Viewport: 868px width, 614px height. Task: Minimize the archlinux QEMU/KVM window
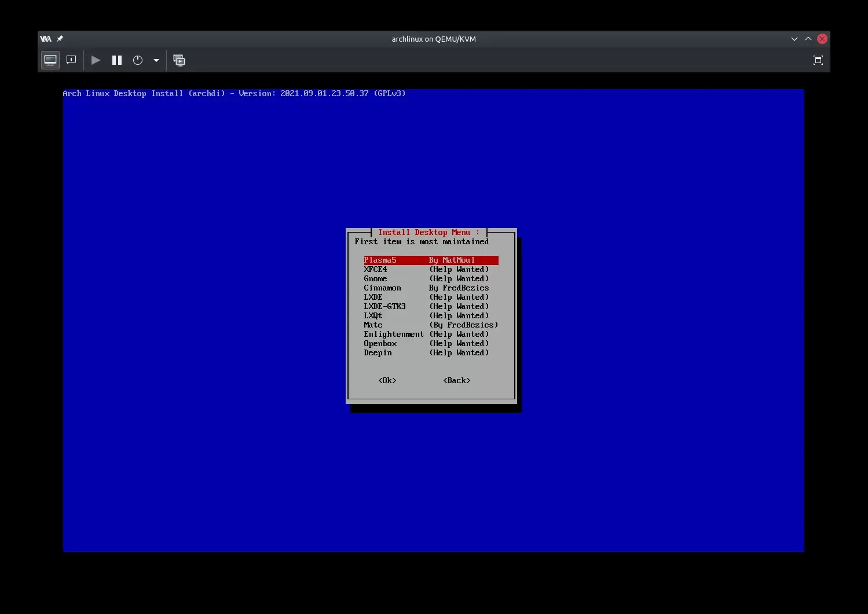[794, 39]
